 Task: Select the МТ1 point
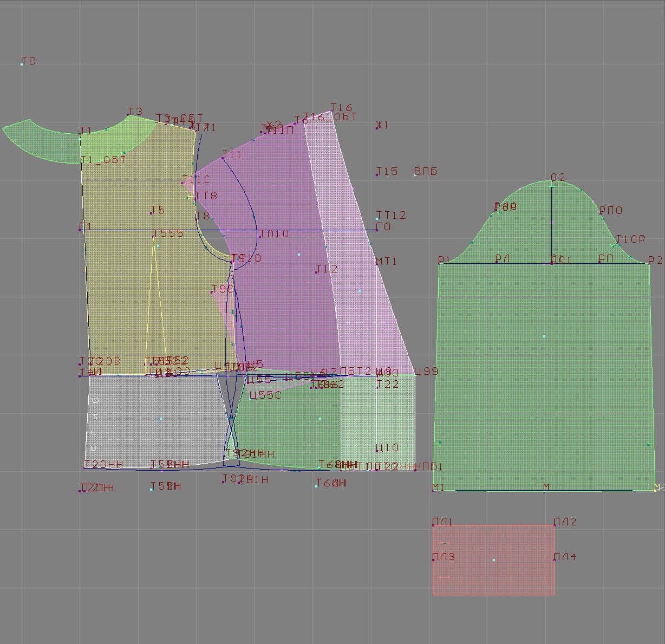(377, 264)
